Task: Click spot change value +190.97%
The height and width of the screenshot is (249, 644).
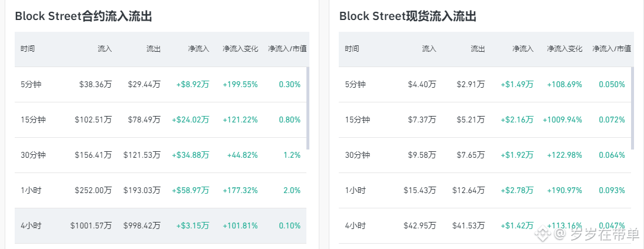Action: point(565,191)
